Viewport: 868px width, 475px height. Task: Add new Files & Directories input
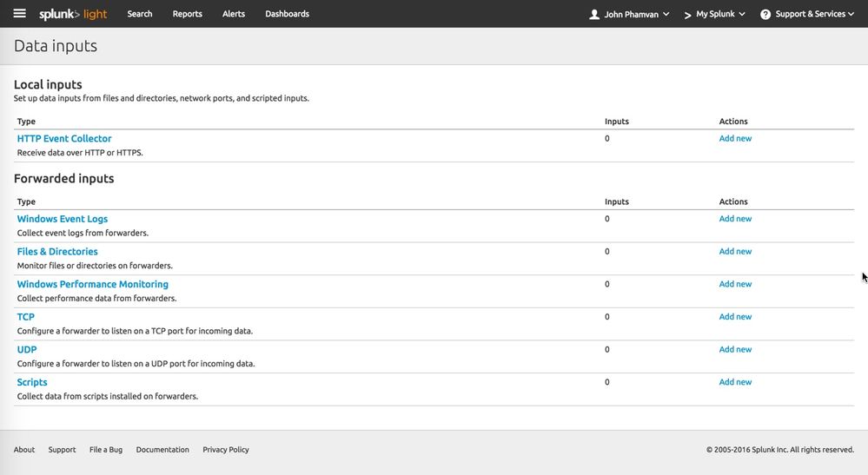(x=735, y=251)
